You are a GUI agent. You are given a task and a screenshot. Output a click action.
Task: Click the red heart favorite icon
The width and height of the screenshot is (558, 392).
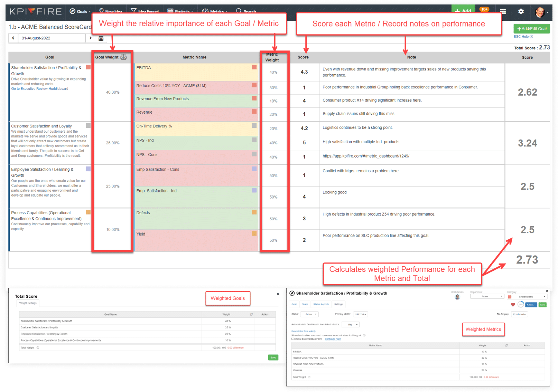[x=513, y=305]
